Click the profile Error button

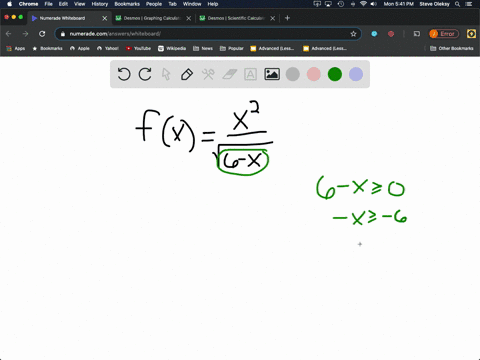(x=444, y=34)
